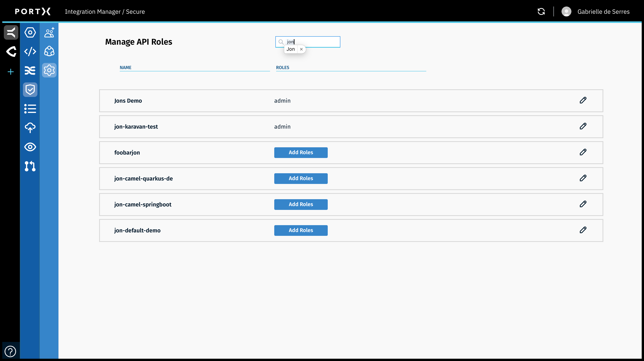The image size is (644, 361).
Task: Remove the Jon filter chip
Action: (301, 49)
